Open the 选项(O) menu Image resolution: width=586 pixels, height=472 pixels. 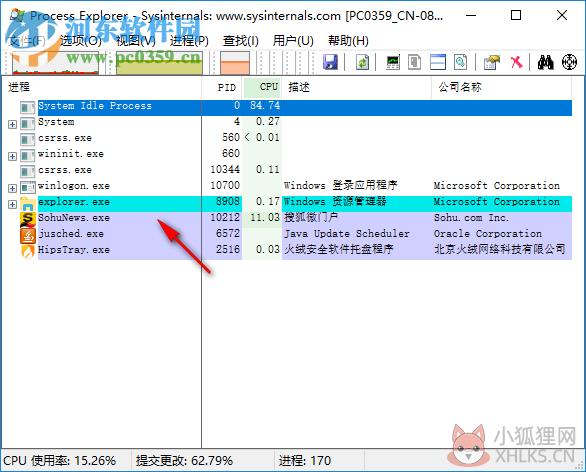pos(81,40)
